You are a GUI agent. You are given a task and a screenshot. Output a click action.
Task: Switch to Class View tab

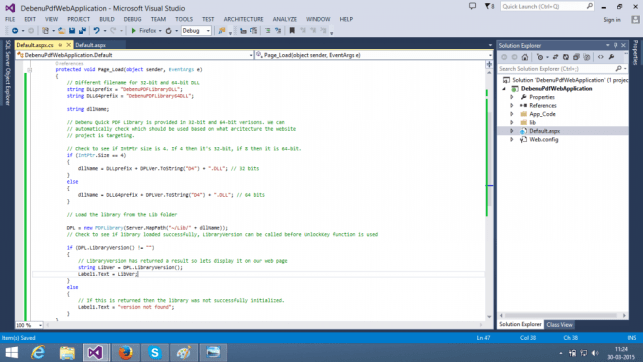(x=559, y=324)
